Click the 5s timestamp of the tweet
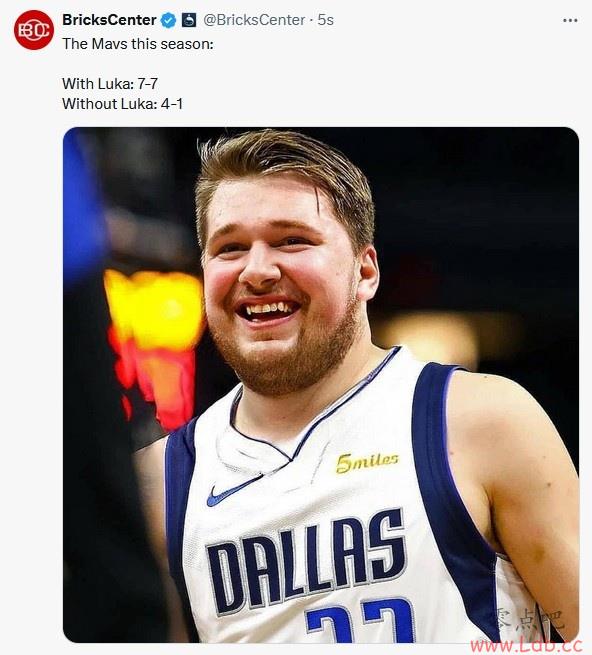Screen dimensions: 592x655 point(325,20)
